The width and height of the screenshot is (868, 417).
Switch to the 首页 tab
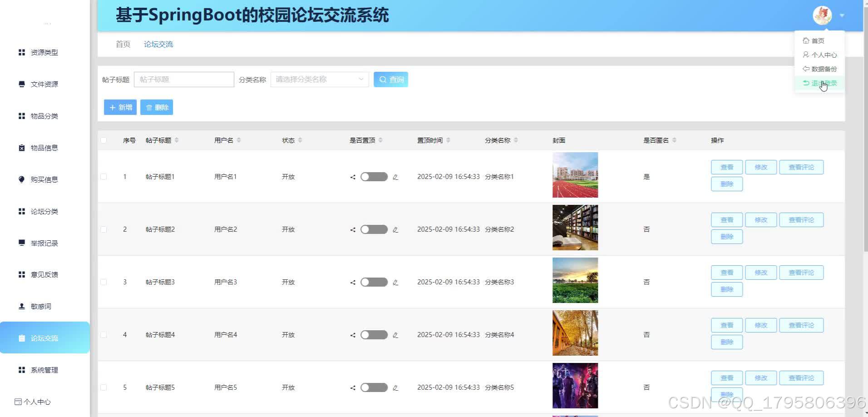pyautogui.click(x=122, y=44)
